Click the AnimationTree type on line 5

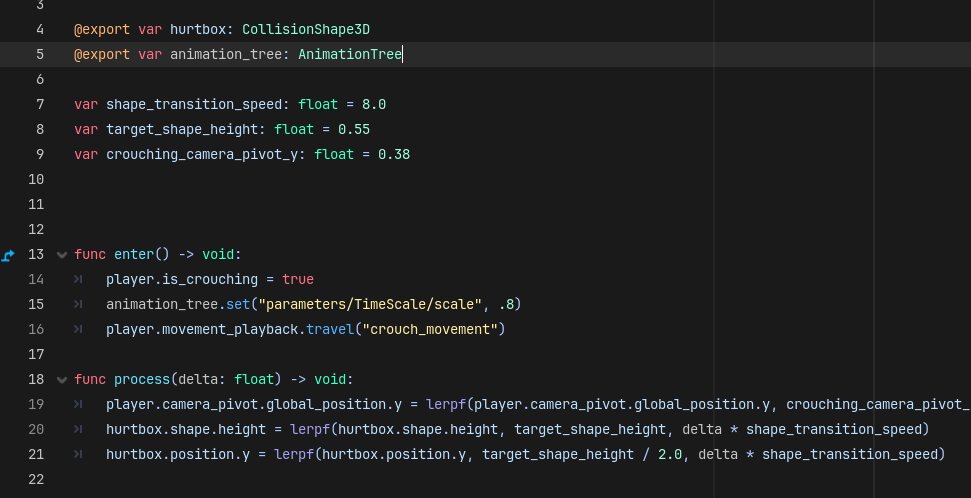tap(350, 55)
